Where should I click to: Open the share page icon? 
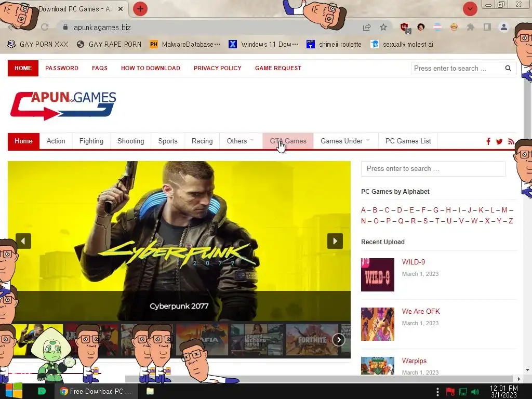367,27
